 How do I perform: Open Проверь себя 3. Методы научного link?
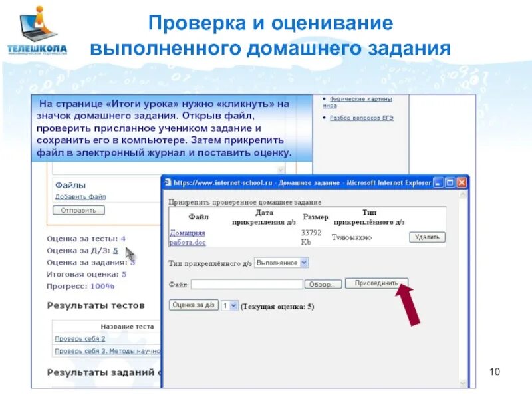click(x=107, y=351)
